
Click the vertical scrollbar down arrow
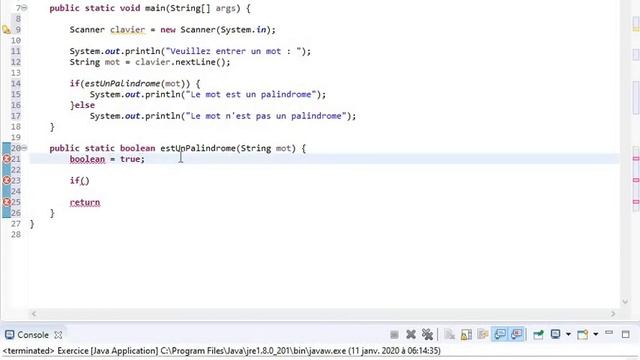[x=625, y=302]
